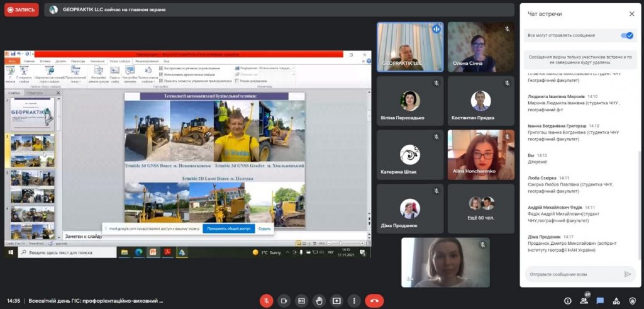
Task: Open the 'Запись показа слайдов' dropdown
Action: tap(148, 78)
